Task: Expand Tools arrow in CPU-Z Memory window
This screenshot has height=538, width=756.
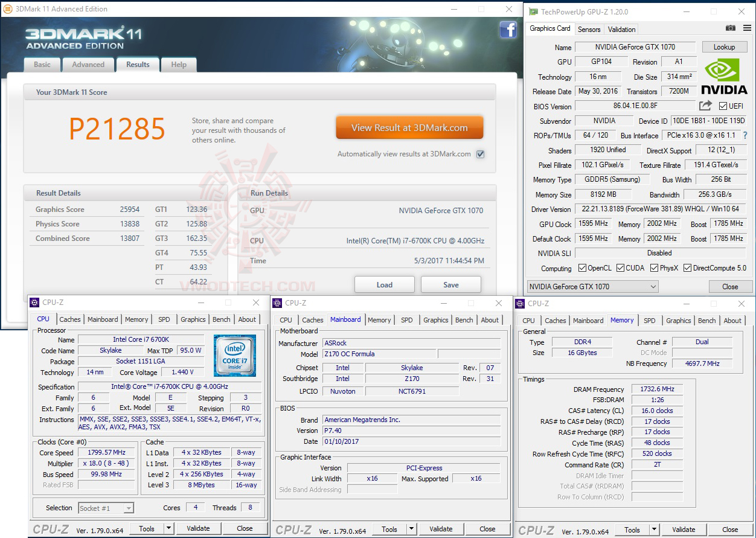Action: coord(654,530)
